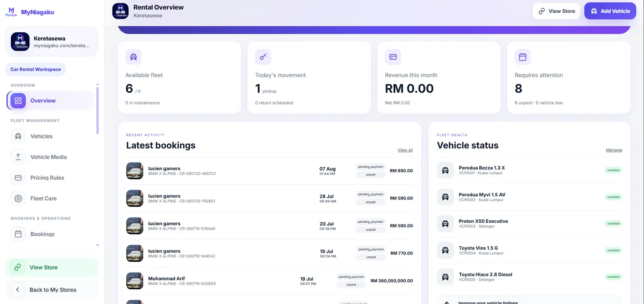Click the RM 890.00 booking amount
Viewport: 644px width, 304px height.
tap(401, 171)
